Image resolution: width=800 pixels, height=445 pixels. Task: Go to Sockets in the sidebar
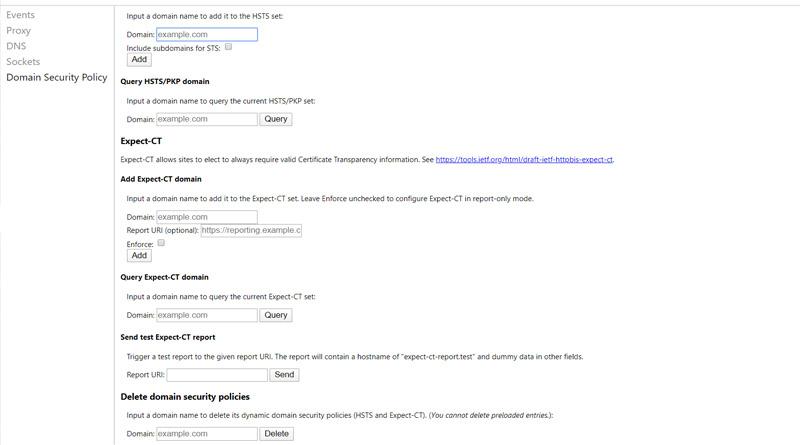23,62
